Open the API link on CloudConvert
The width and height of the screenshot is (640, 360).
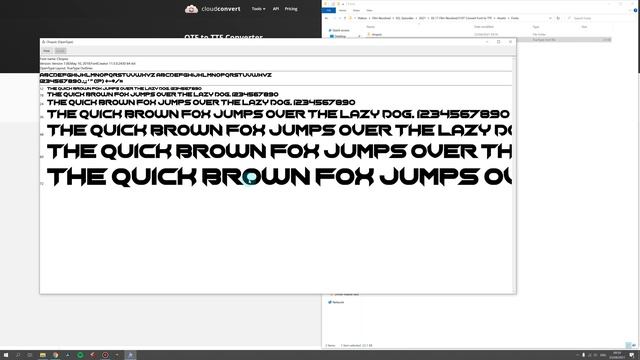[276, 9]
